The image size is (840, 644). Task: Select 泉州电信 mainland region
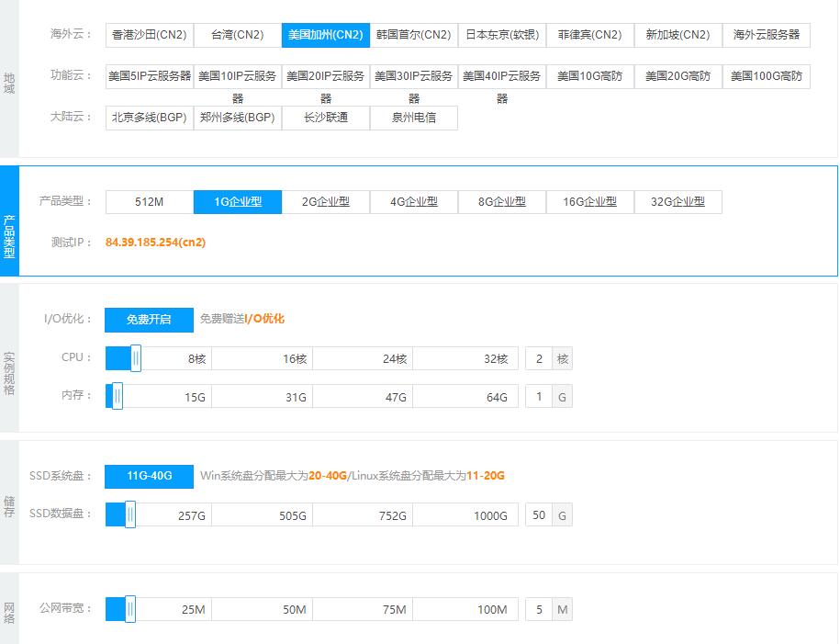[413, 118]
